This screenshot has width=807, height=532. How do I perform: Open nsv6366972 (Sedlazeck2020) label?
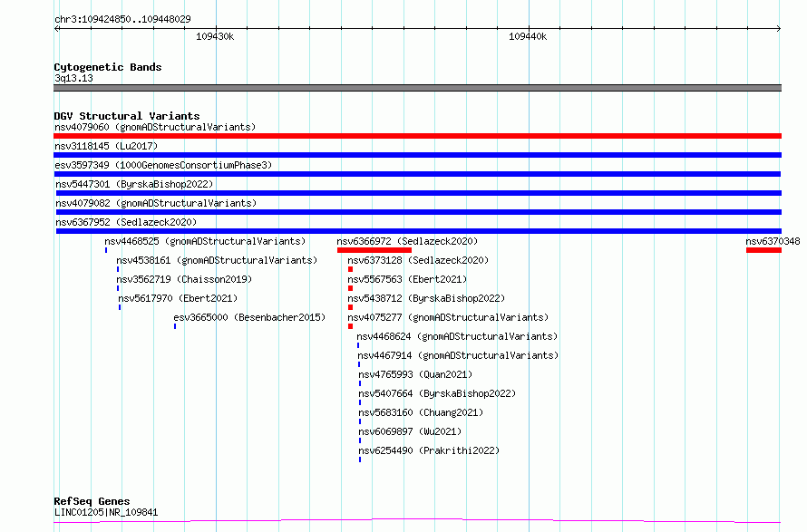[407, 241]
